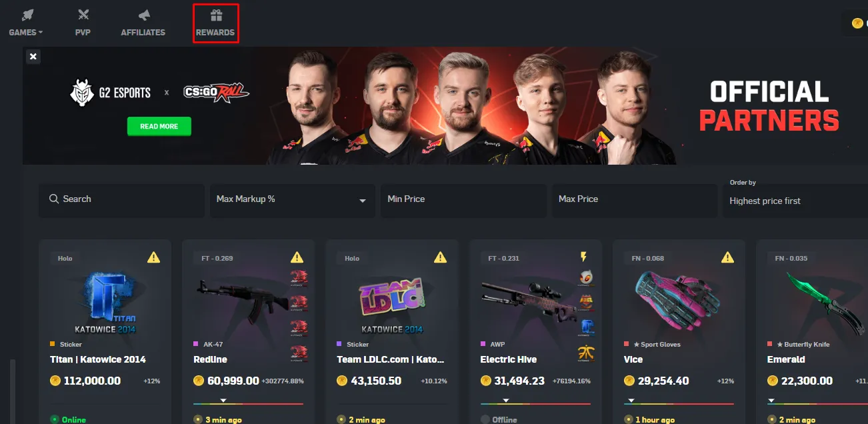The image size is (868, 424).
Task: Click warning icon on Redline card
Action: (297, 257)
